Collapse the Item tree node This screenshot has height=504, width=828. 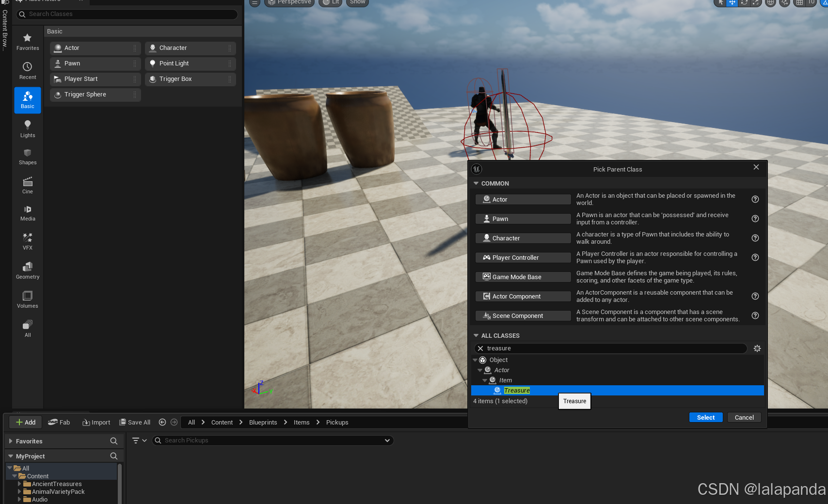pyautogui.click(x=485, y=380)
